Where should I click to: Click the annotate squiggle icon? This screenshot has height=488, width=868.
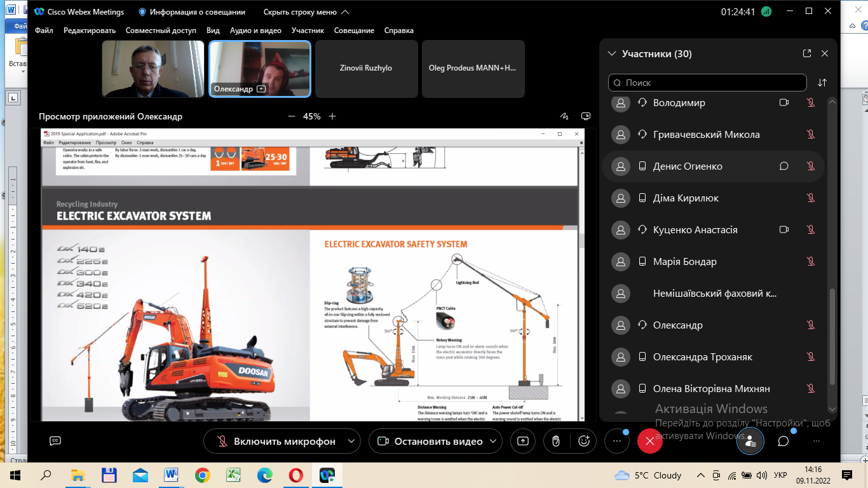[564, 116]
